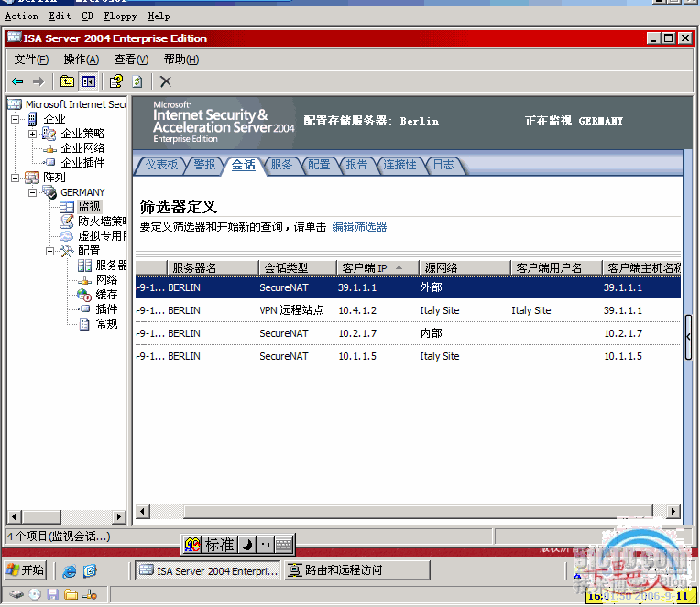Click the X disconnect toolbar icon
Viewport: 700px width, 607px height.
coord(166,81)
